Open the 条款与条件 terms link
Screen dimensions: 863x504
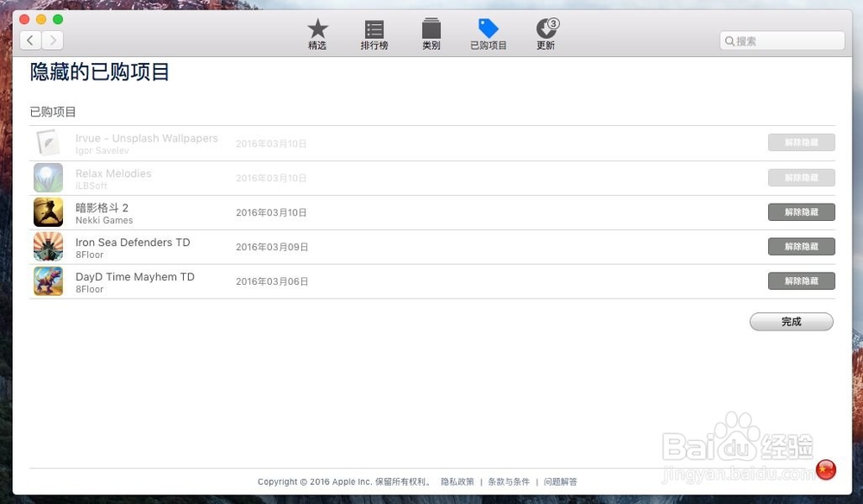pos(508,482)
